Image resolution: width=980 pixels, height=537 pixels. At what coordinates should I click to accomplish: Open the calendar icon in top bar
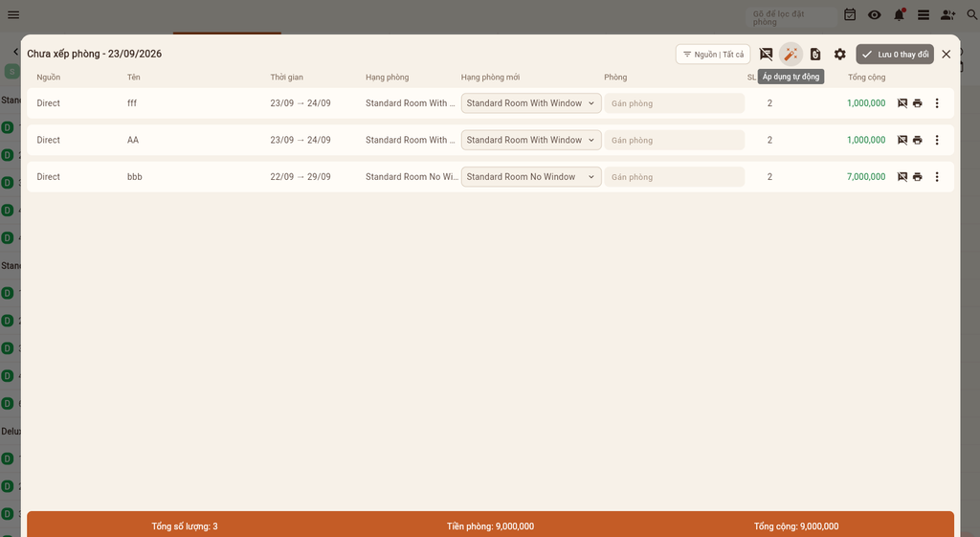point(850,14)
